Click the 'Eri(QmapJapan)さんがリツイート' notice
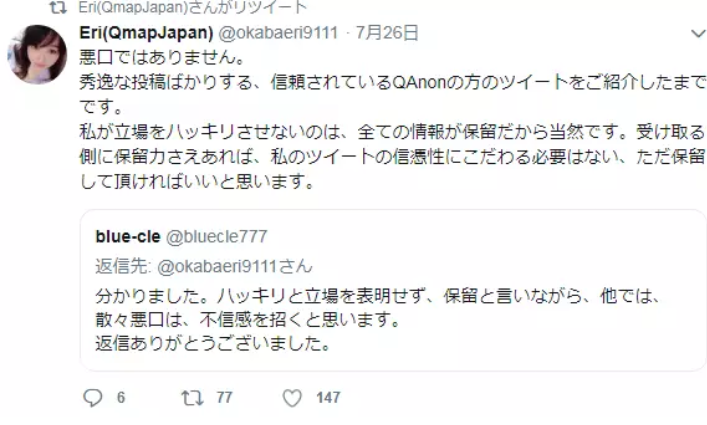 [193, 7]
